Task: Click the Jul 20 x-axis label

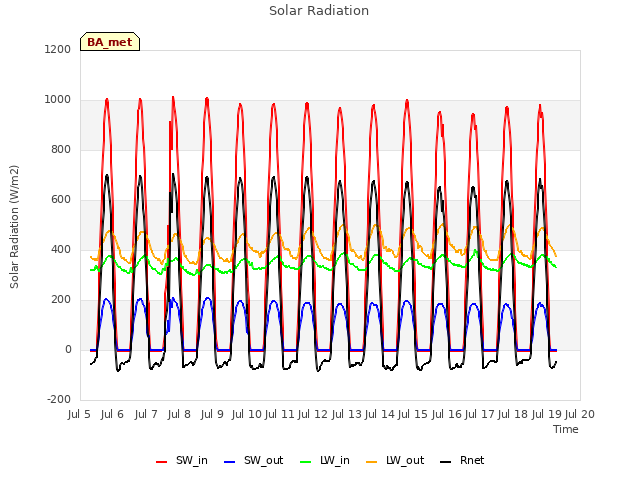Action: (580, 414)
